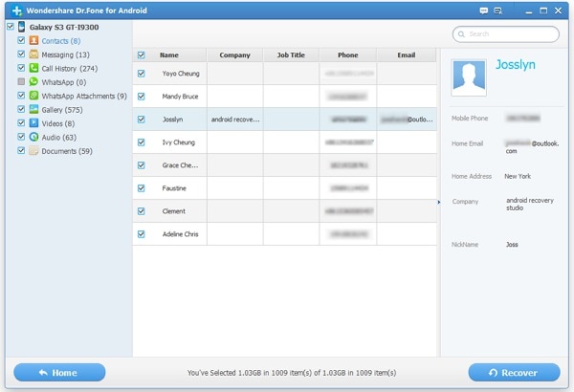Open the title bar menu list icon
Image resolution: width=574 pixels, height=392 pixels.
(x=497, y=11)
